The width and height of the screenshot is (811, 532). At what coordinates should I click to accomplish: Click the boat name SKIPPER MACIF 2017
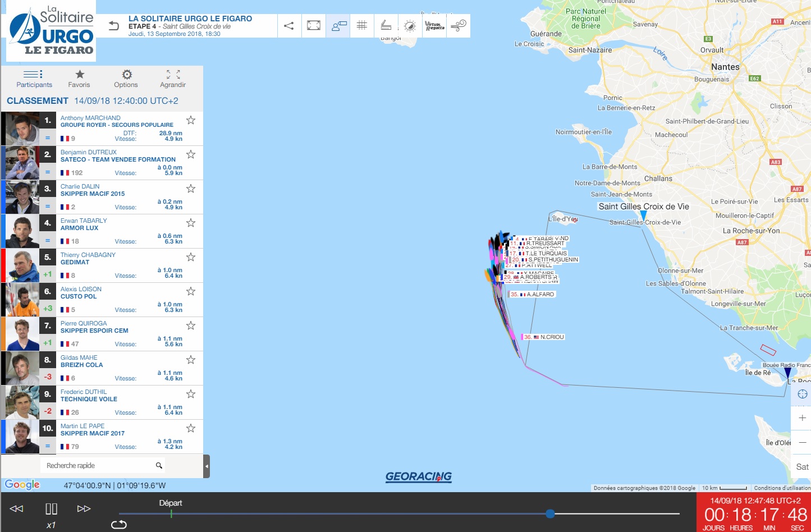(93, 433)
